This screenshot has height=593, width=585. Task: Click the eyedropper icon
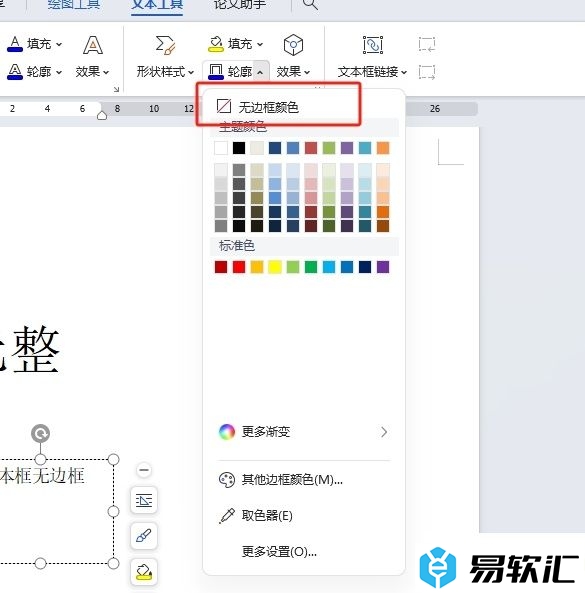pos(227,515)
